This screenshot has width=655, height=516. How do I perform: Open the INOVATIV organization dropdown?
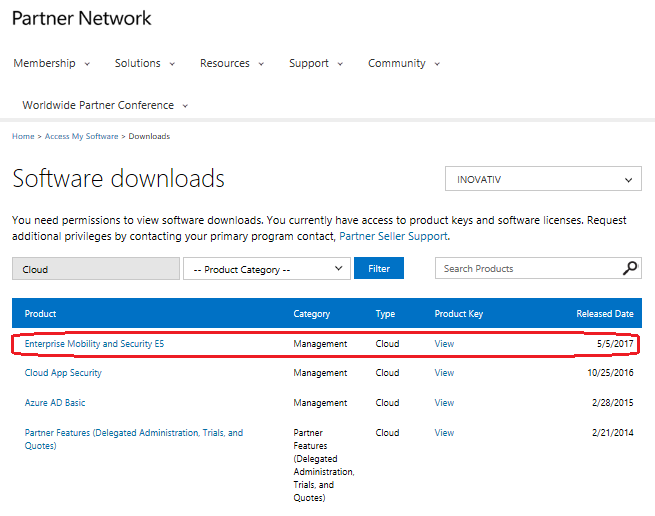542,180
